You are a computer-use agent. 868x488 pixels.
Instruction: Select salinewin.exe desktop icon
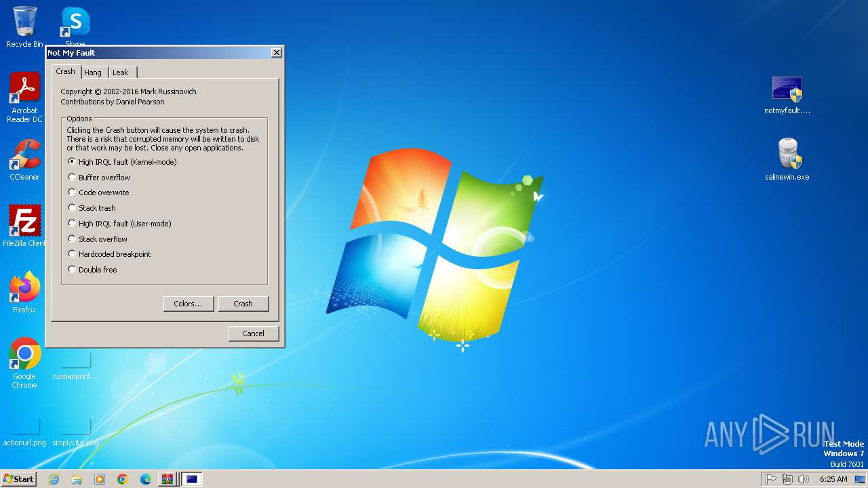pos(787,159)
